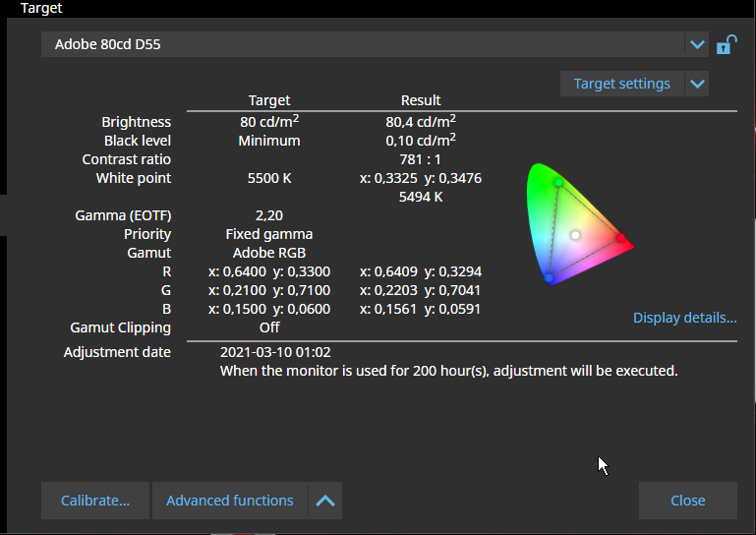The height and width of the screenshot is (535, 756).
Task: Click the Target settings button
Action: tap(622, 84)
